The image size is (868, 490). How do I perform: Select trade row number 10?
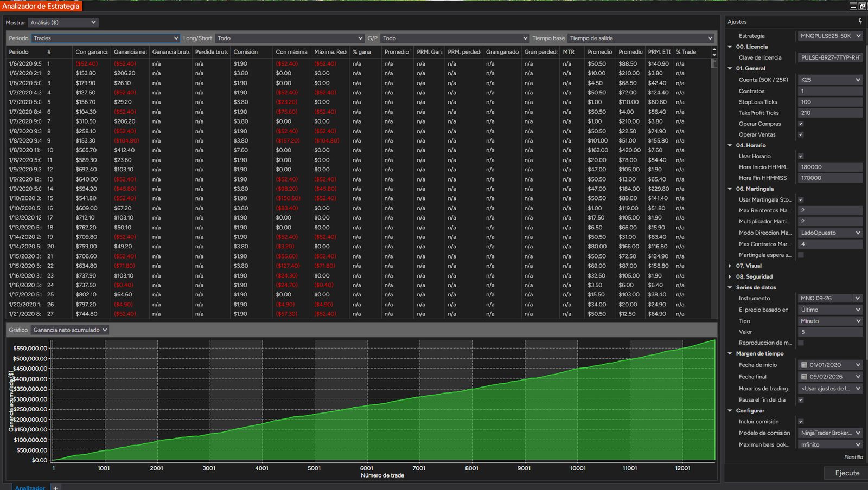pyautogui.click(x=358, y=150)
